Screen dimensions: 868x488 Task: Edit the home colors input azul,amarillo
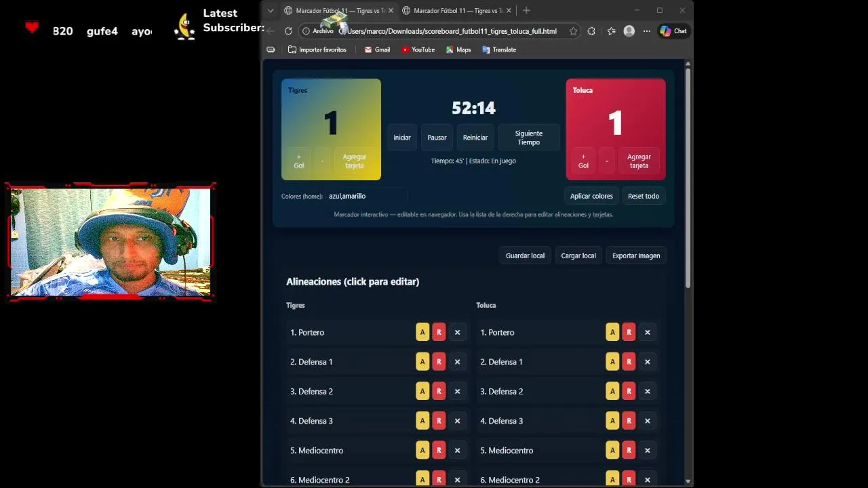coord(366,197)
